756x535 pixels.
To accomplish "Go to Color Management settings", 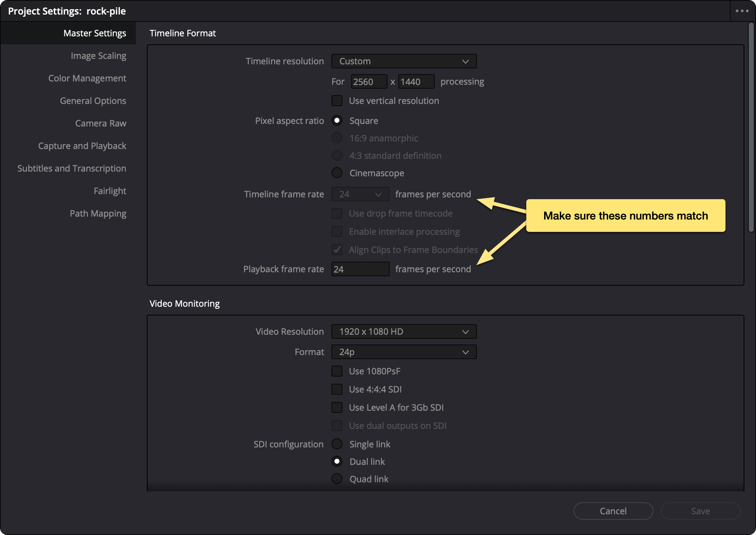I will [x=68, y=78].
